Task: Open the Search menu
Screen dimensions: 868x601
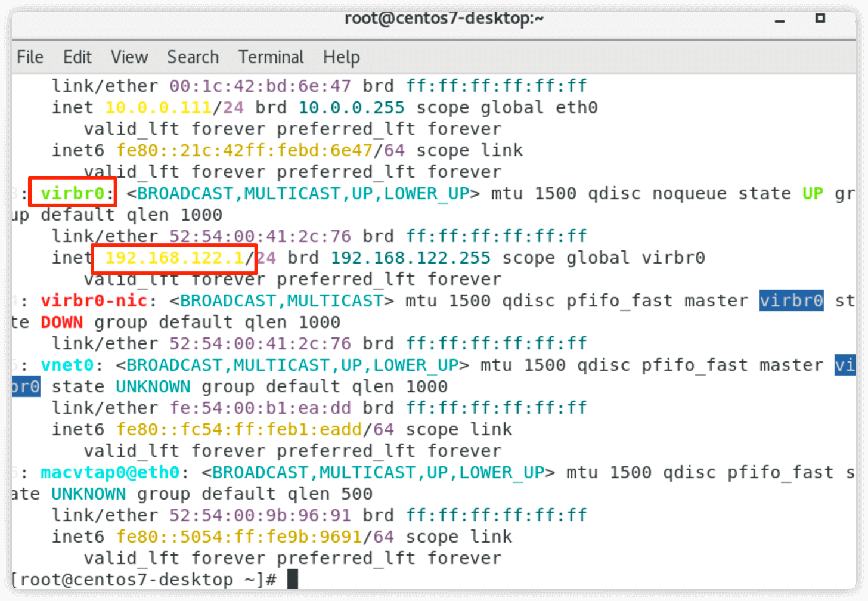Action: [x=193, y=57]
